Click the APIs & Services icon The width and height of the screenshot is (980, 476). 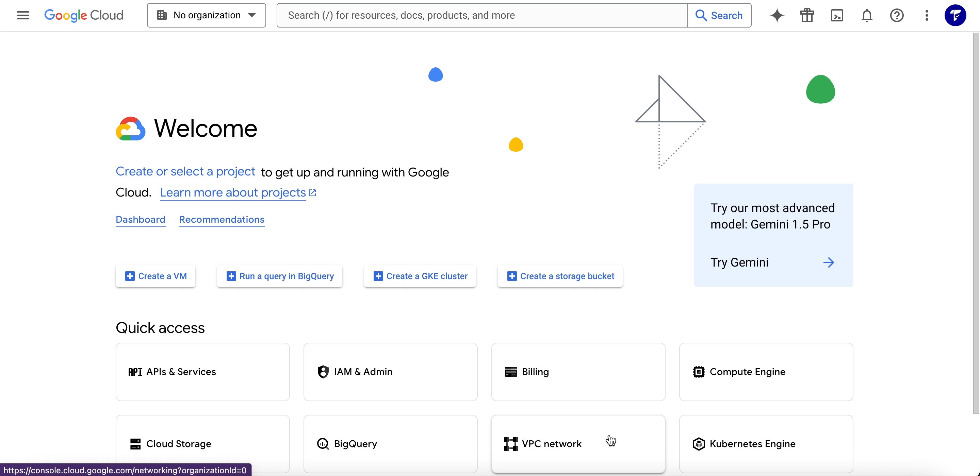[x=136, y=371]
